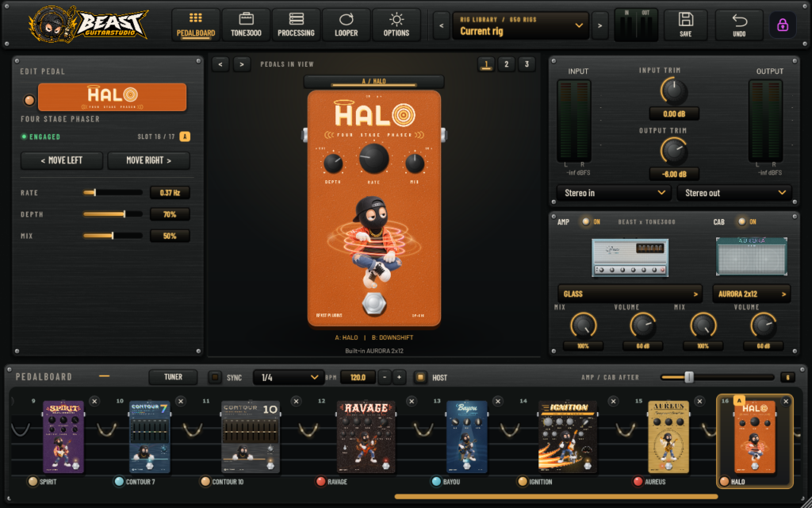
Task: Open the TONE3000 tab
Action: coord(246,25)
